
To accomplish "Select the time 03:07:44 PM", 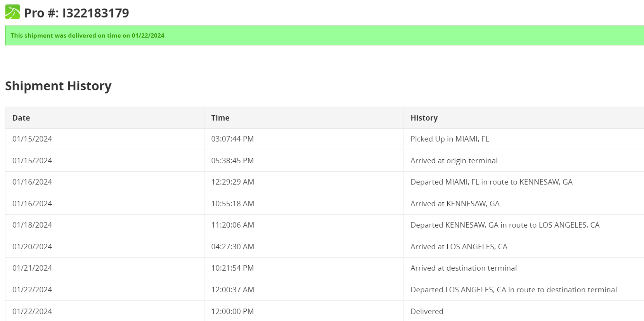I will tap(232, 139).
